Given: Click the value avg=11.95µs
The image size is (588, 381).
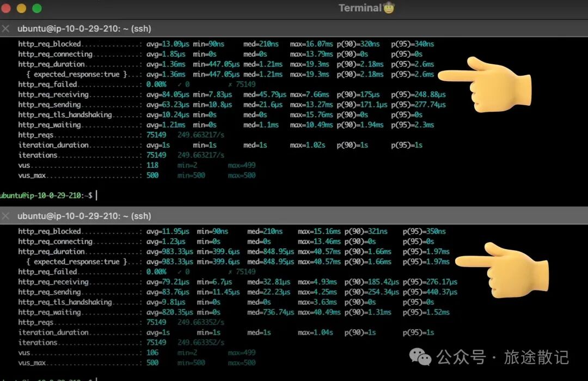Looking at the screenshot, I should [168, 232].
